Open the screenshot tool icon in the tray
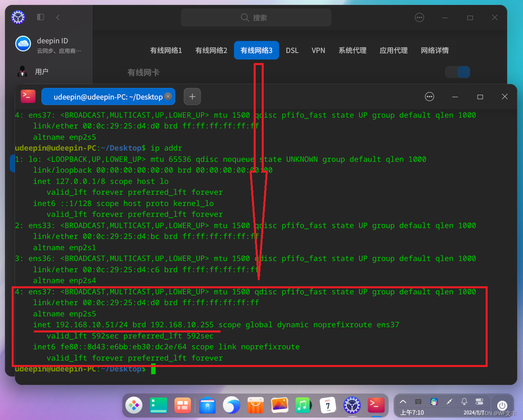523x420 pixels. [449, 401]
